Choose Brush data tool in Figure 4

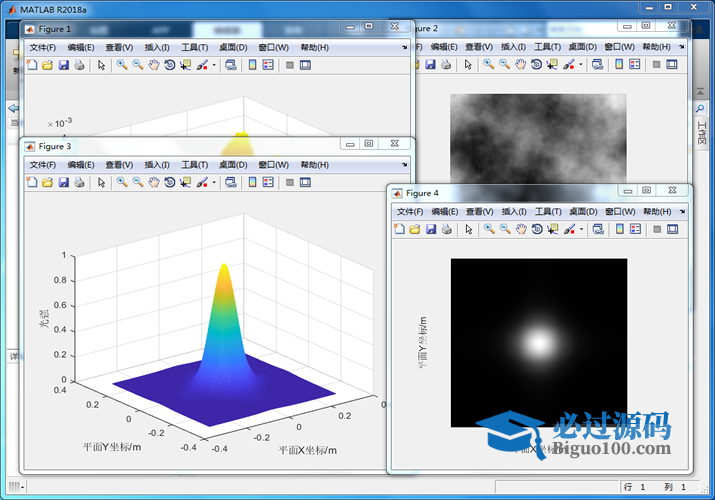pos(569,229)
